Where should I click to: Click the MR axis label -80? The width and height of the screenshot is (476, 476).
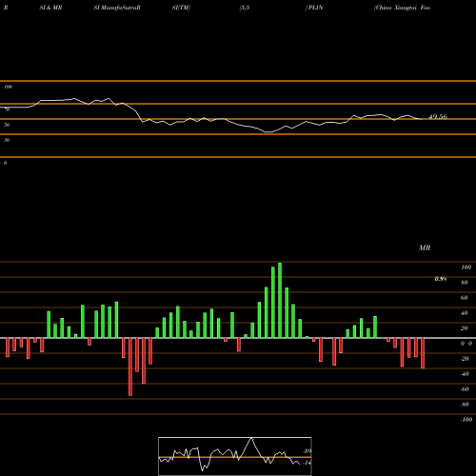[x=465, y=405]
